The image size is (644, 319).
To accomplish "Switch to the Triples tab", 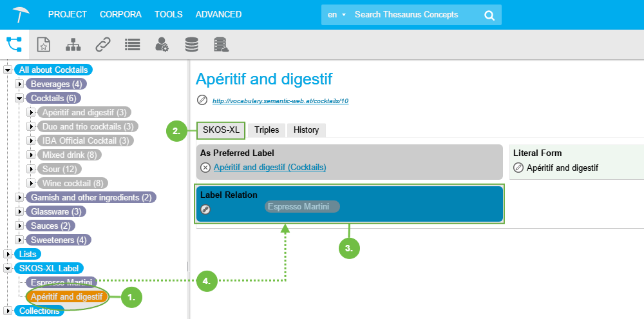I will [x=267, y=130].
